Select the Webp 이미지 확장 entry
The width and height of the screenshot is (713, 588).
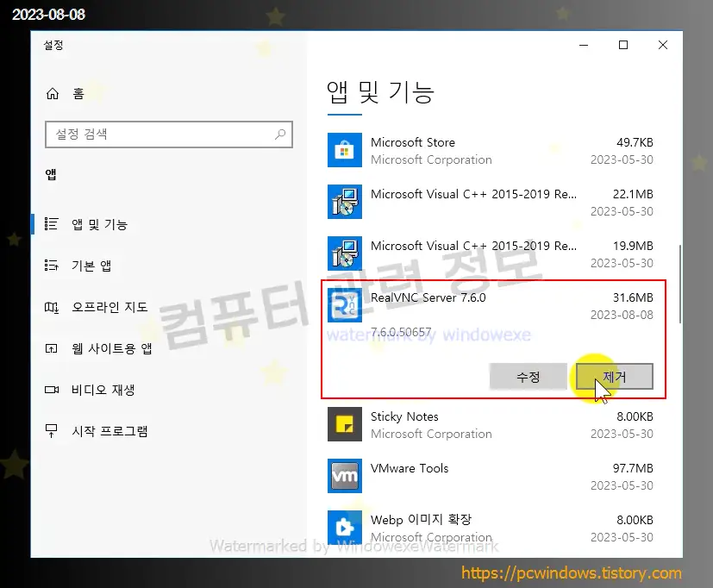tap(421, 520)
